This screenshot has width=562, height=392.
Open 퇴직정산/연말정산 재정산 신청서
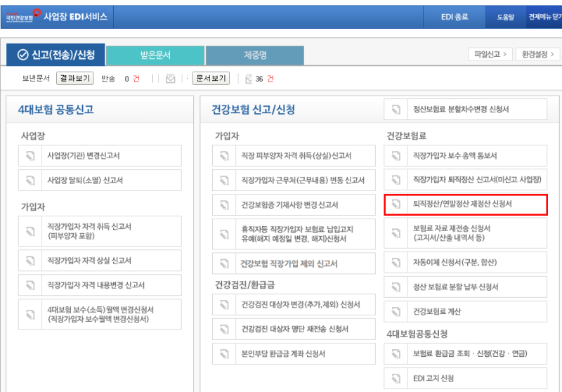pos(466,204)
